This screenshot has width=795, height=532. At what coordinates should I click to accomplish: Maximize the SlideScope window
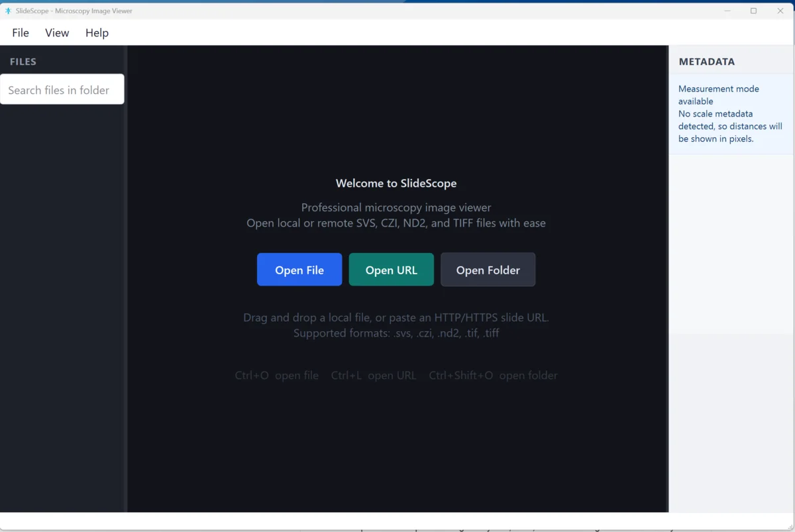point(754,11)
